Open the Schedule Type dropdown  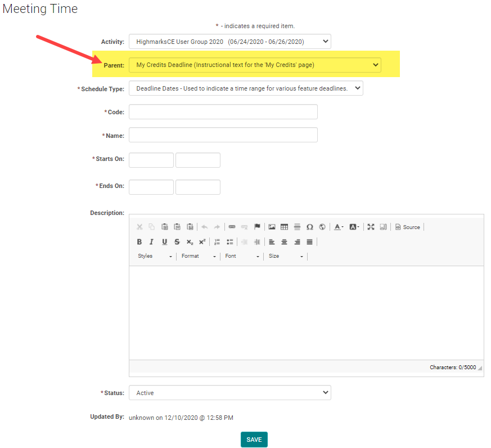246,88
